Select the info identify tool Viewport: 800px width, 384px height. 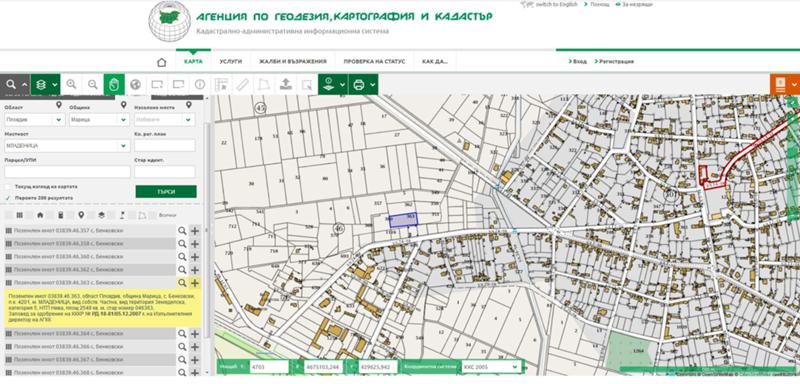pos(199,85)
